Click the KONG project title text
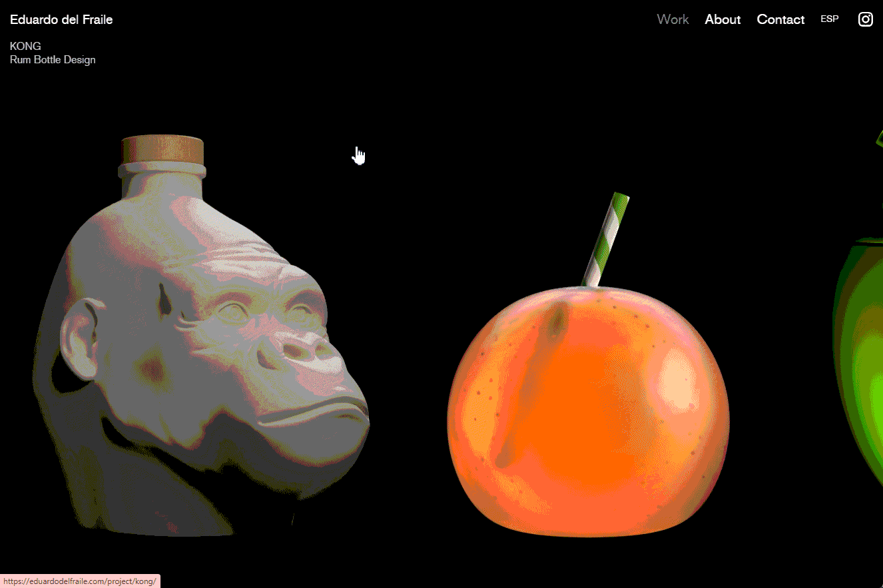This screenshot has height=588, width=883. 25,46
